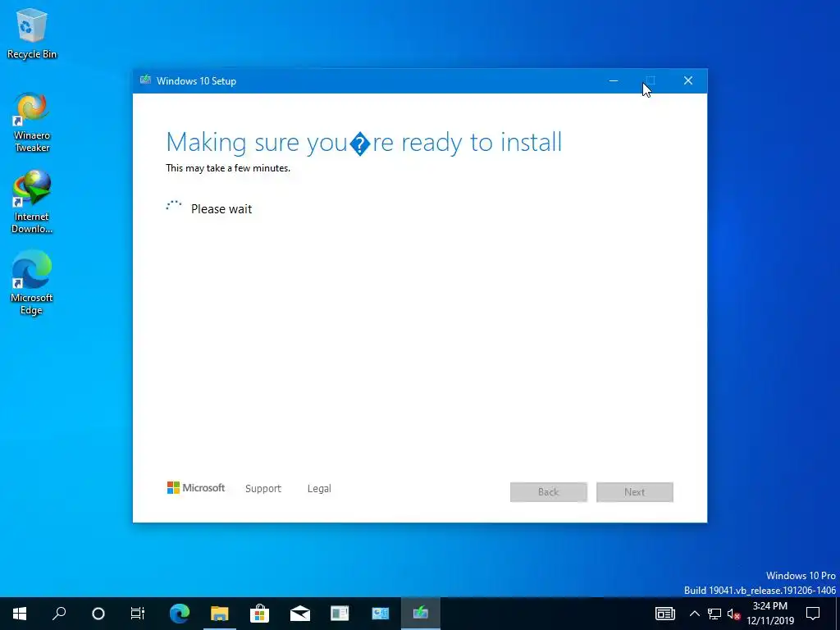
Task: Show hidden system tray icons
Action: 694,614
